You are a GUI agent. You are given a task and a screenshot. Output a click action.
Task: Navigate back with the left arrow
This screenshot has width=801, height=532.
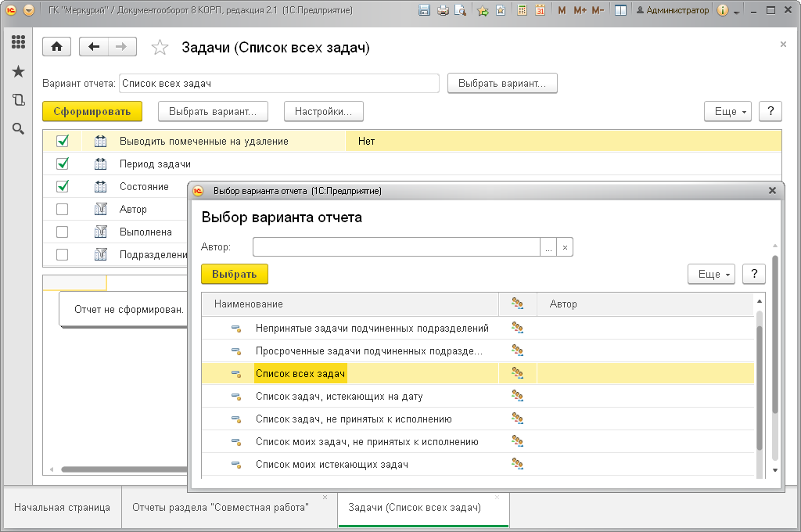coord(94,47)
